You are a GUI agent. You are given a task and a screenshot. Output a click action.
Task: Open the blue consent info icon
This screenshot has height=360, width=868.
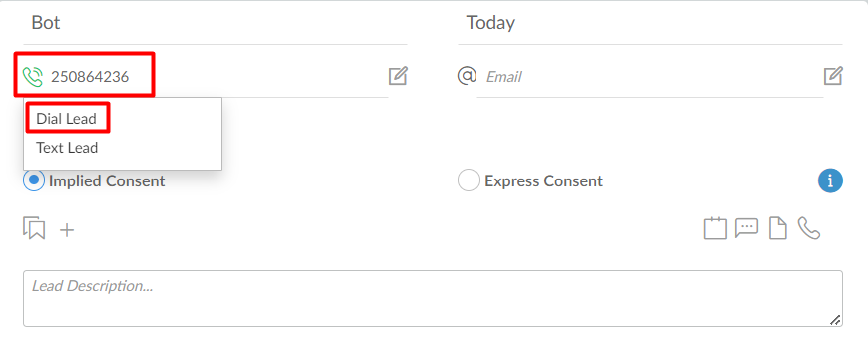[x=830, y=180]
